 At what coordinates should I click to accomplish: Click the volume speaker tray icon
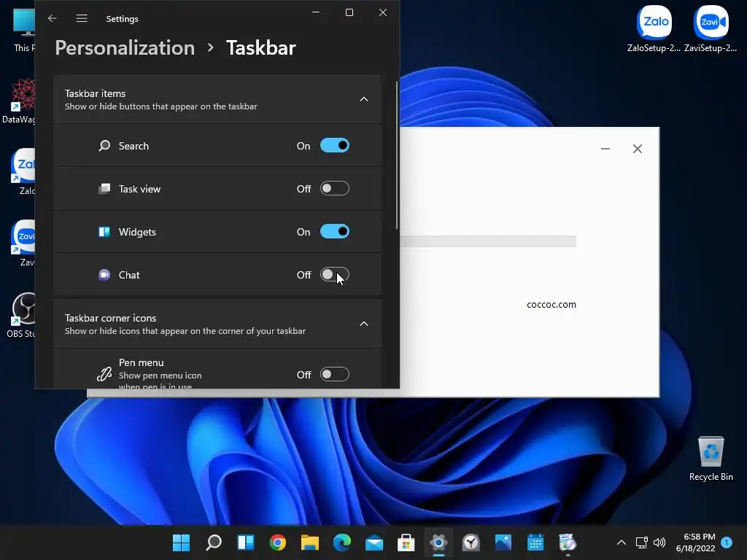tap(659, 542)
